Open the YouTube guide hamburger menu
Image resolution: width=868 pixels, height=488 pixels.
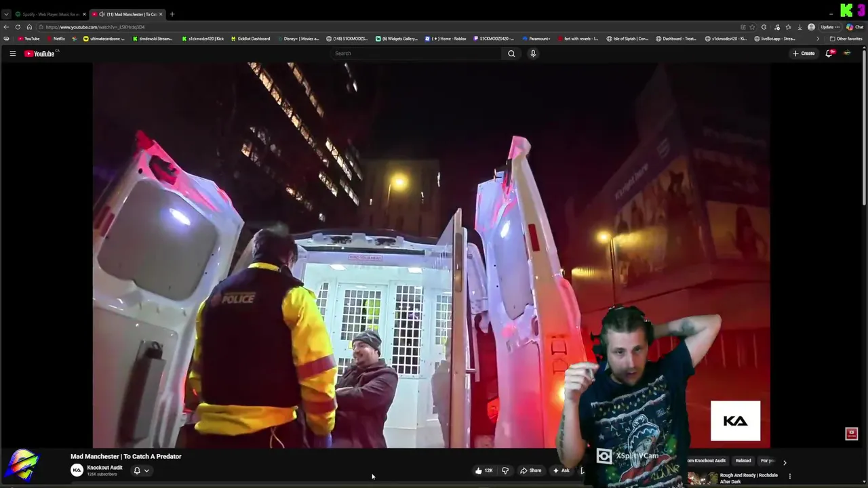pos(12,54)
